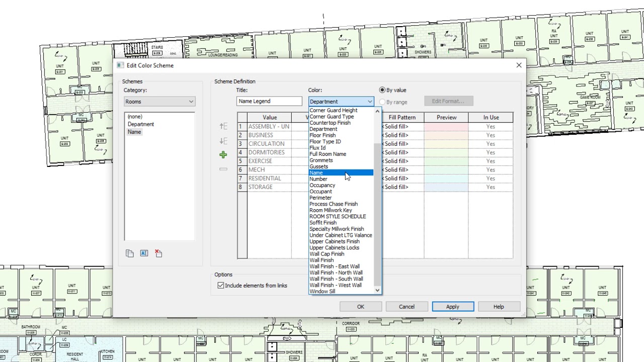
Task: Close the Edit Color Scheme dialog
Action: click(x=519, y=65)
